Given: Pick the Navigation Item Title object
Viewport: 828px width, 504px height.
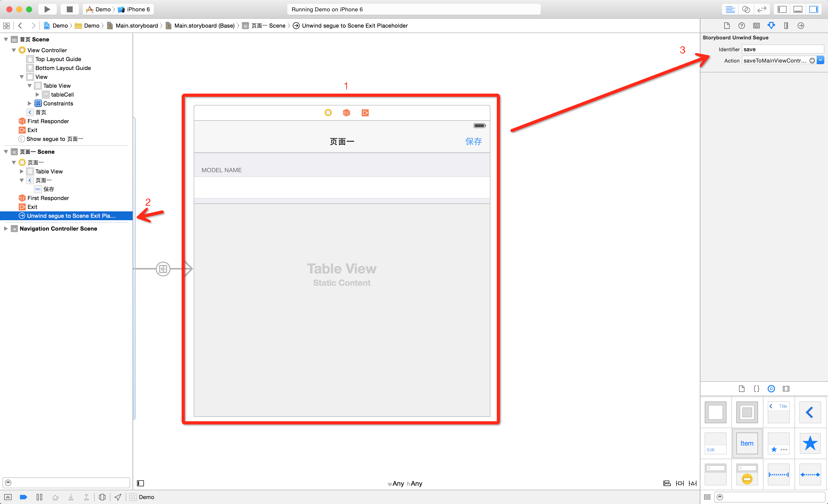Looking at the screenshot, I should (x=779, y=412).
